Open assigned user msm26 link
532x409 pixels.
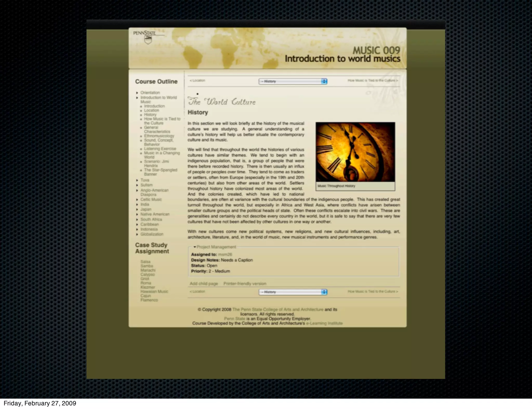[225, 255]
